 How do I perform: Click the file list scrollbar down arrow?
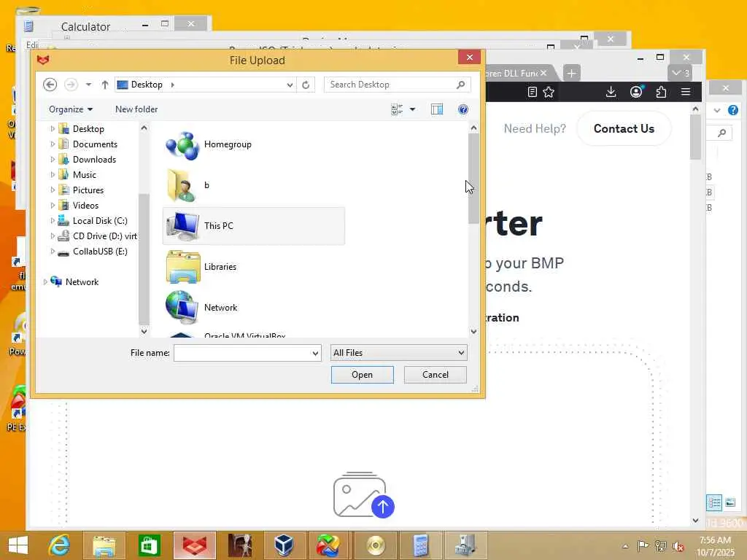(x=473, y=332)
